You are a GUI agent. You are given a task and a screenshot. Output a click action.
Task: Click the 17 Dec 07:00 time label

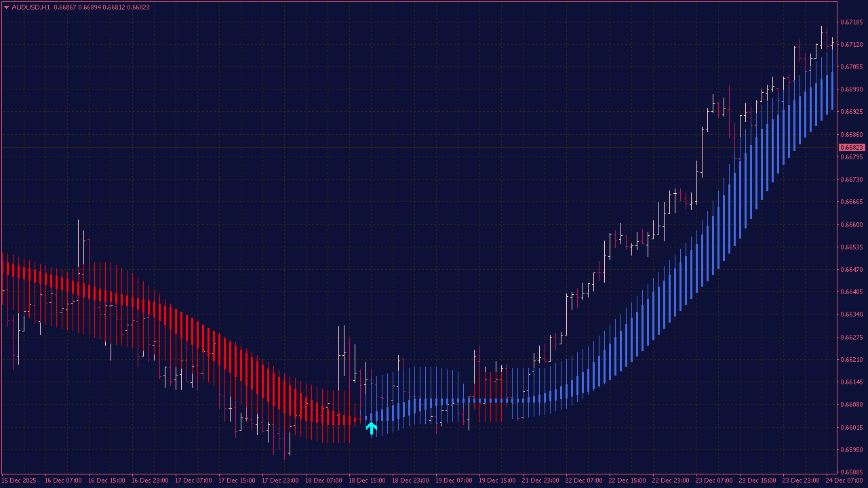(193, 480)
